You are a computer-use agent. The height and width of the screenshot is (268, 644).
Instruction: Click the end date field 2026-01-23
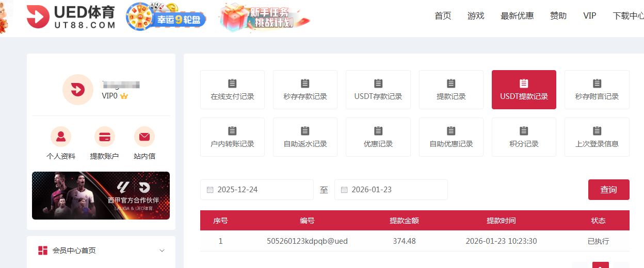[x=391, y=190]
